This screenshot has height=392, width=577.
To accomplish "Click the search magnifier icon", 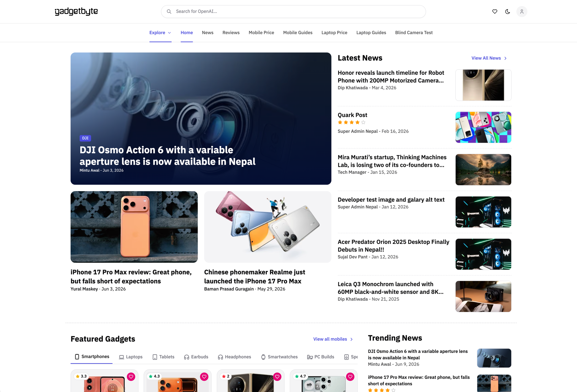I will pyautogui.click(x=169, y=12).
